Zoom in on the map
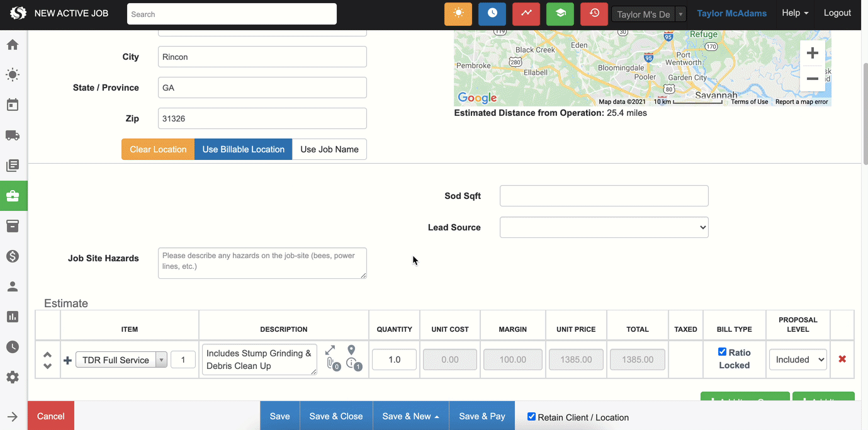This screenshot has width=868, height=430. click(x=812, y=53)
